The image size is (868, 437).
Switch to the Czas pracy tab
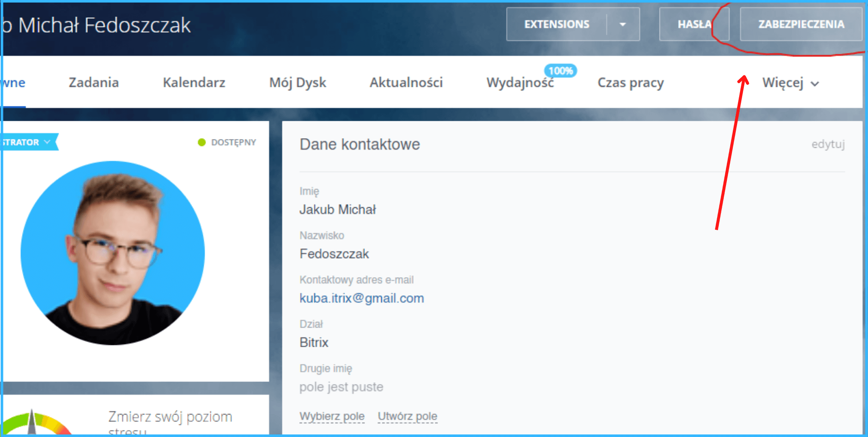[630, 83]
